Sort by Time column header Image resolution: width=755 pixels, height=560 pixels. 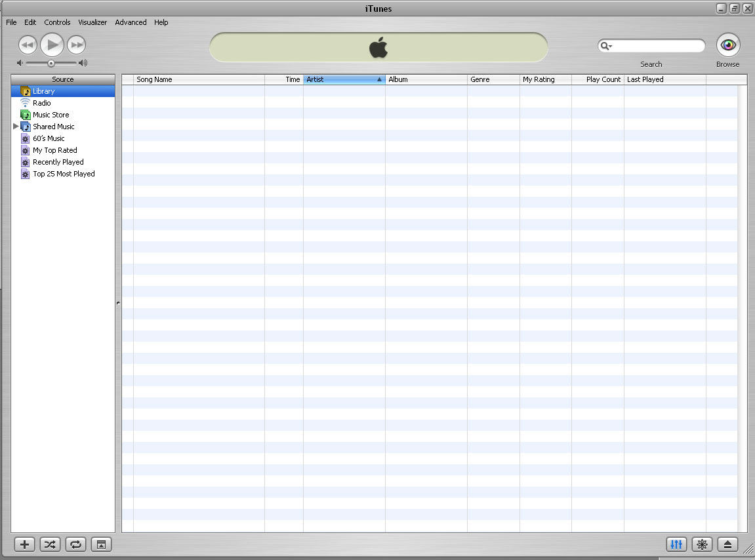[x=284, y=79]
